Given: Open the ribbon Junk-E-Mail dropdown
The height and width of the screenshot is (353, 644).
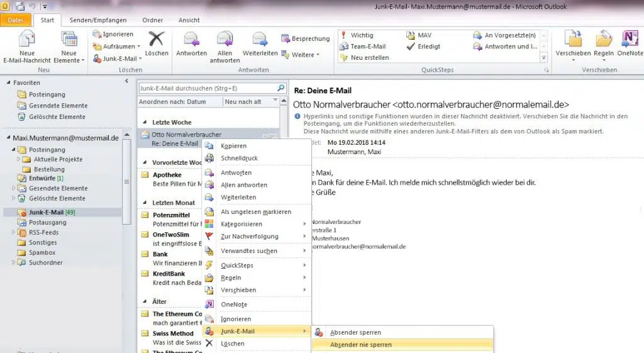Looking at the screenshot, I should point(118,59).
